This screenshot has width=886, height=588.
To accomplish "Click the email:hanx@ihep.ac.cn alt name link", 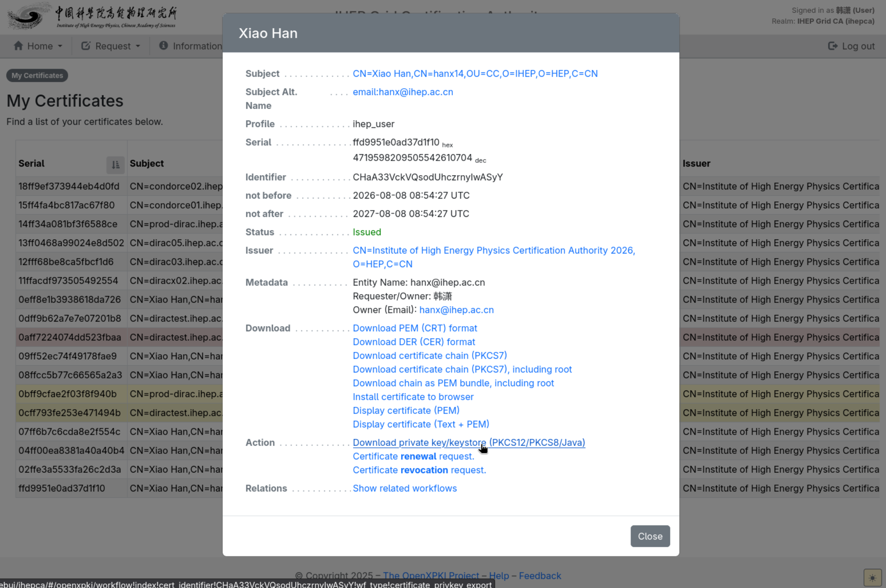I will (x=402, y=92).
